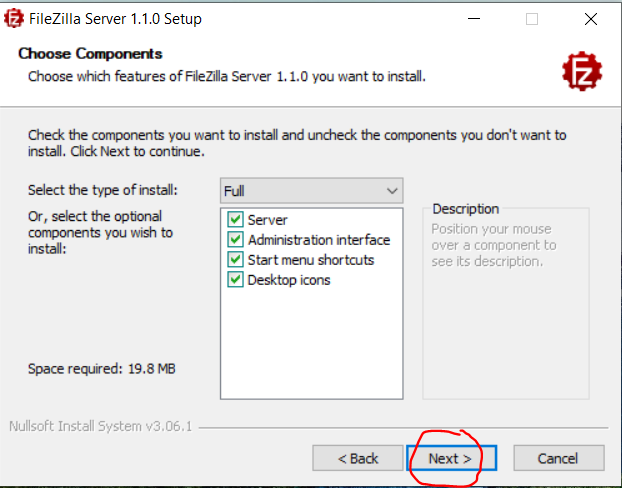Uncheck the Desktop icons checkbox

(235, 280)
